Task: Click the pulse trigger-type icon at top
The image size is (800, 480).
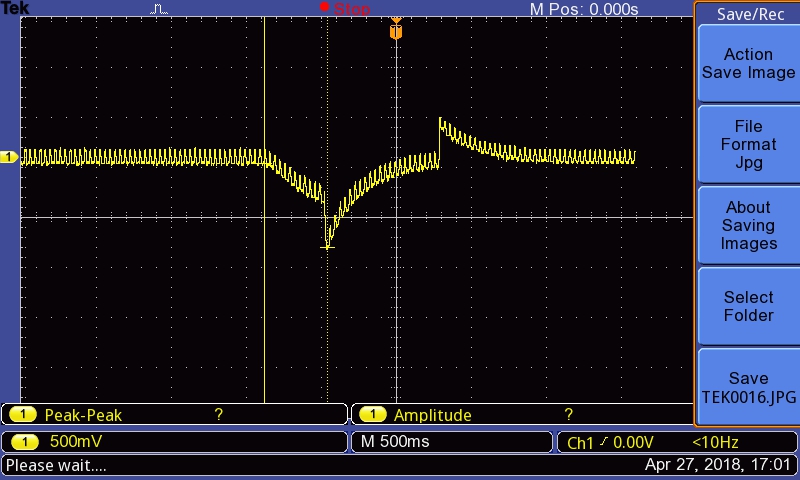Action: [x=159, y=9]
